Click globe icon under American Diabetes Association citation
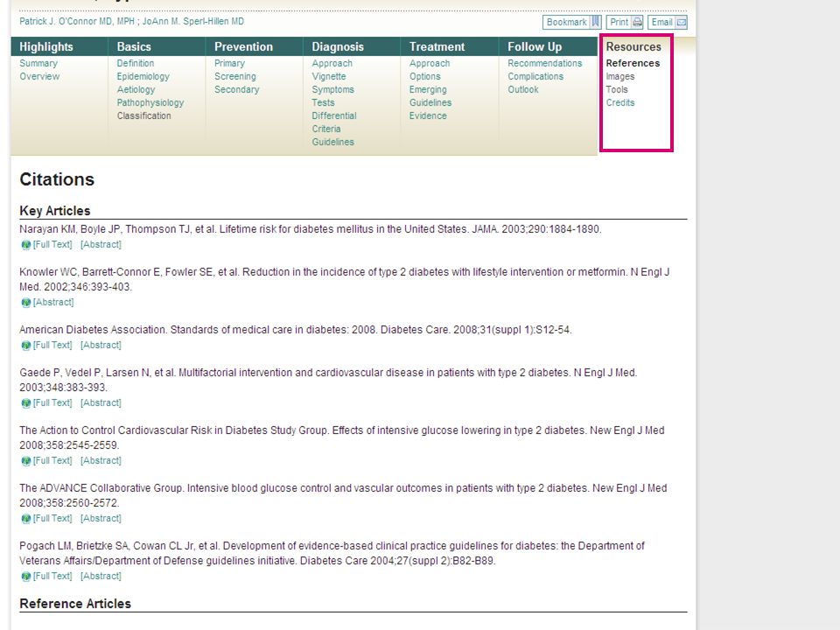Image resolution: width=840 pixels, height=630 pixels. click(25, 346)
